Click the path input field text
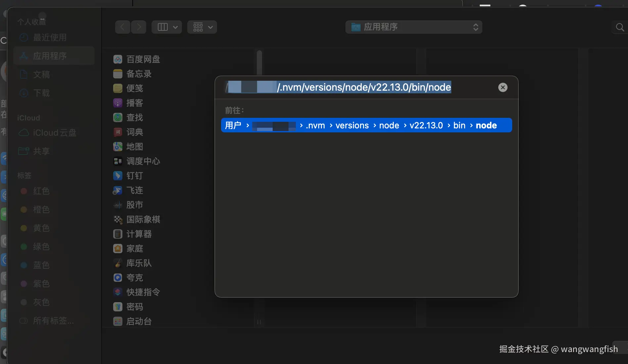The height and width of the screenshot is (364, 628). tap(338, 87)
